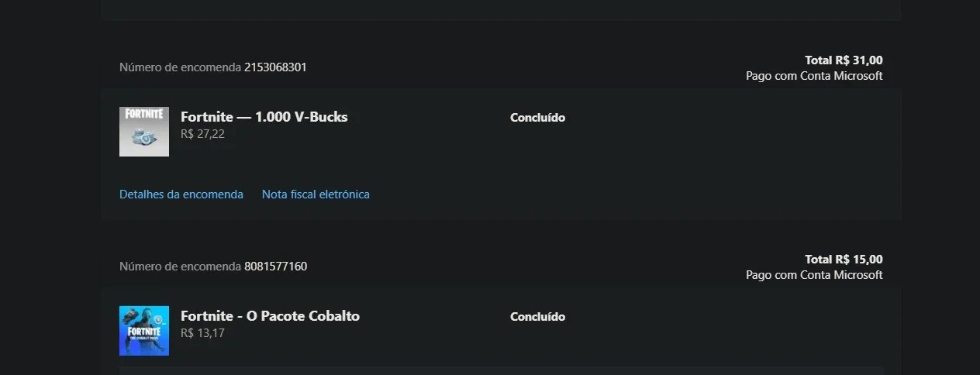Screen dimensions: 980x375
Task: Click the Fortnite - O Pacote Cobalto title
Action: pos(271,316)
